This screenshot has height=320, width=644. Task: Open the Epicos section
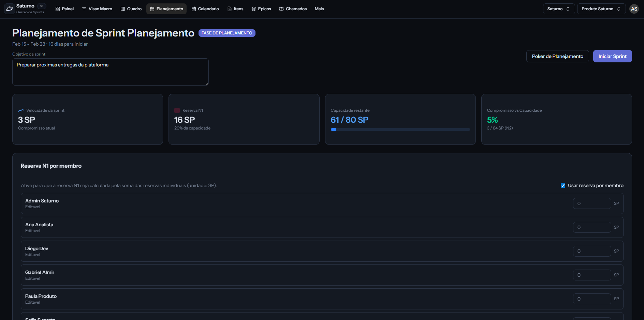click(261, 9)
